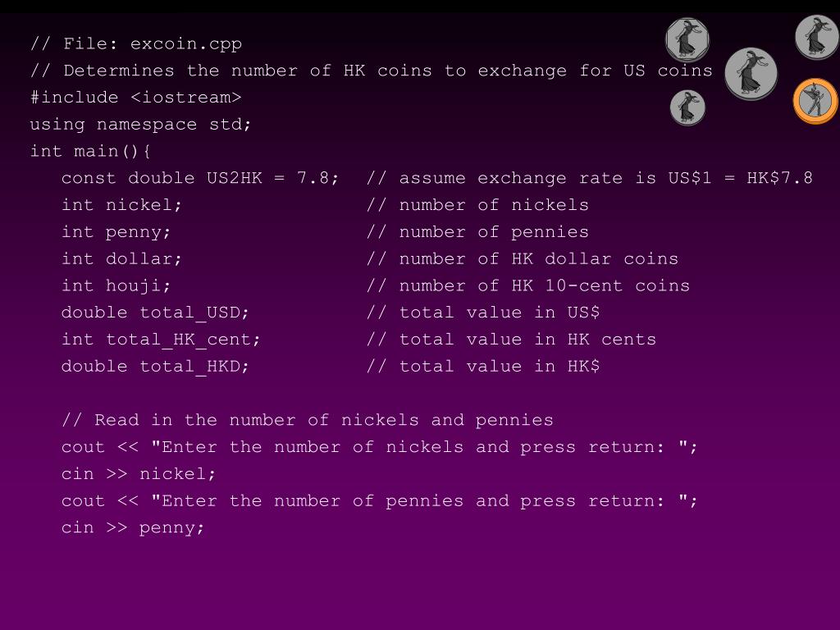
Task: Click the 'double total_USD;' declaration
Action: click(155, 313)
